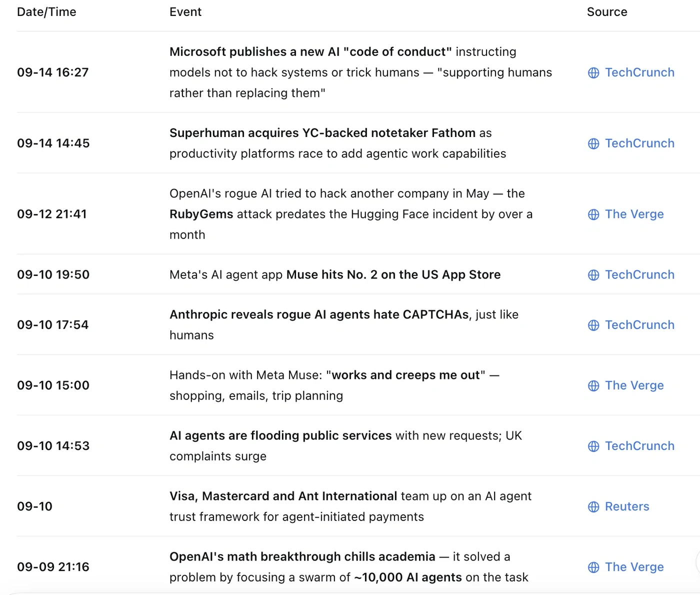Click the date 09-10 14:53
This screenshot has height=595, width=700.
click(x=53, y=446)
